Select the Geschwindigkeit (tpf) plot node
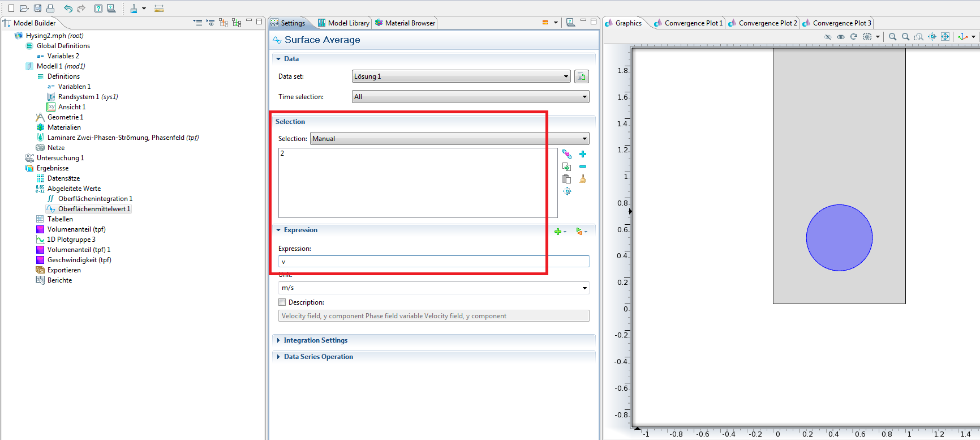Screen dimensions: 980x440 (x=79, y=260)
